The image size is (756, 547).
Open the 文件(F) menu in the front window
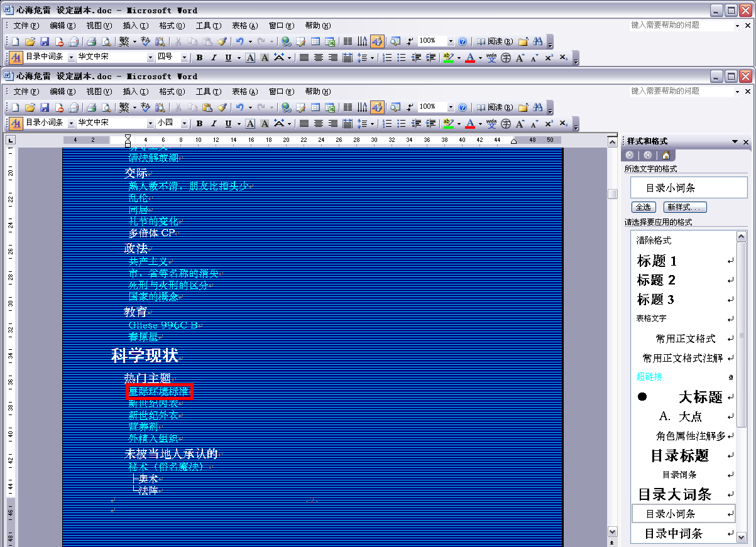[26, 92]
